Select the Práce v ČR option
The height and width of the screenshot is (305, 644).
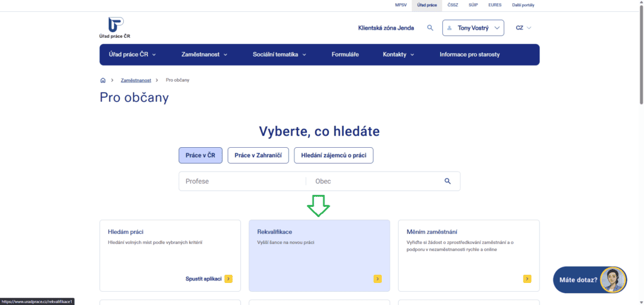pyautogui.click(x=201, y=155)
